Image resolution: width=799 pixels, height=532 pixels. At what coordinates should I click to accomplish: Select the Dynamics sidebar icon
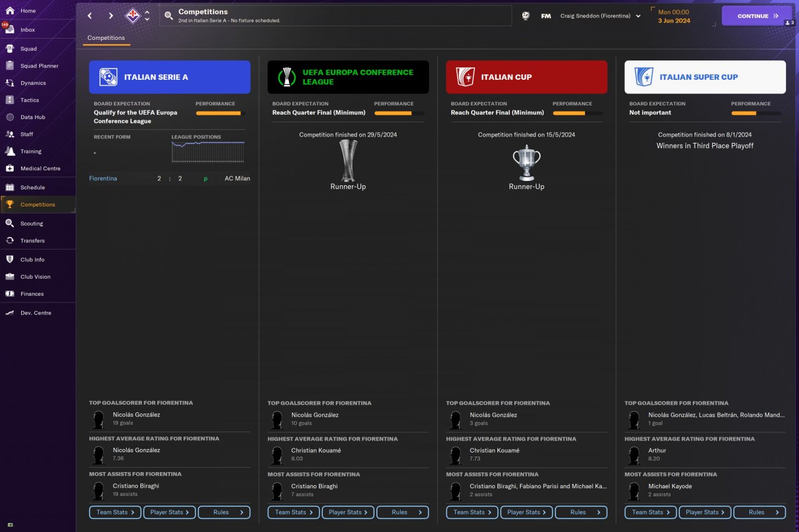[9, 83]
